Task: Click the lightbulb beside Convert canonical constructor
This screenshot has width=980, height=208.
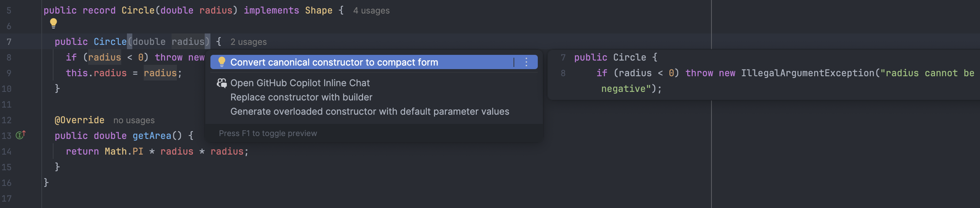Action: click(221, 62)
